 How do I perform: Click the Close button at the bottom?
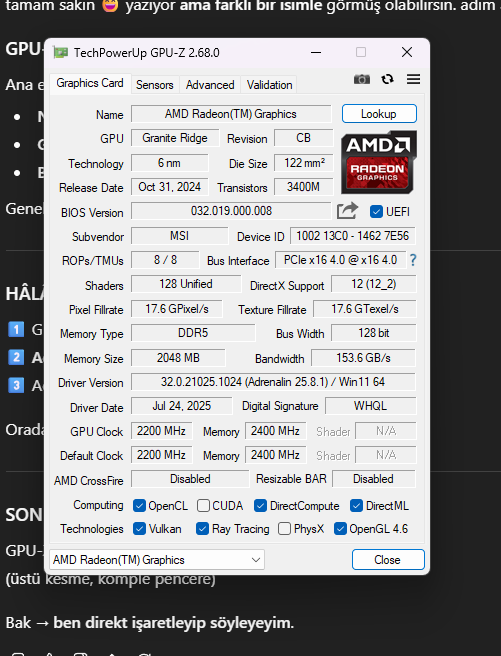click(388, 560)
